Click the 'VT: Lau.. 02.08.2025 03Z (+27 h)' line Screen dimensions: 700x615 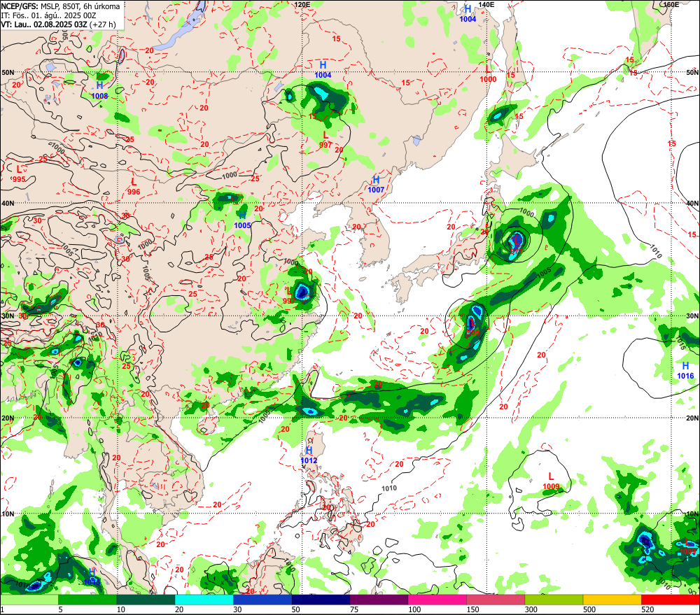(59, 24)
